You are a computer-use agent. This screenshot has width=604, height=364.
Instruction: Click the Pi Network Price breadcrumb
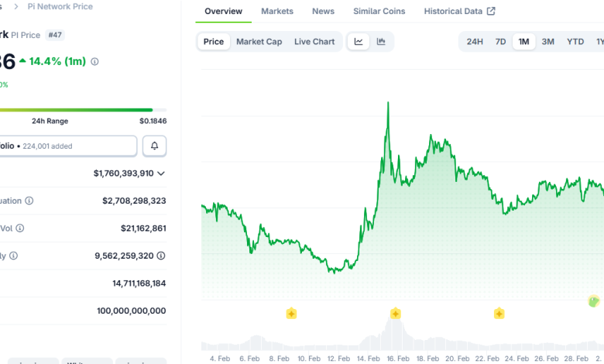[x=60, y=6]
